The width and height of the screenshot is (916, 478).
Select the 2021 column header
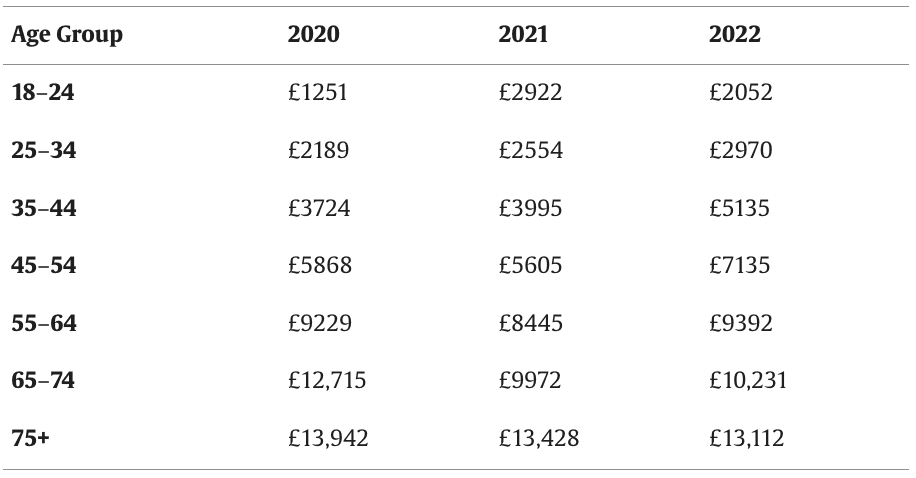[524, 35]
